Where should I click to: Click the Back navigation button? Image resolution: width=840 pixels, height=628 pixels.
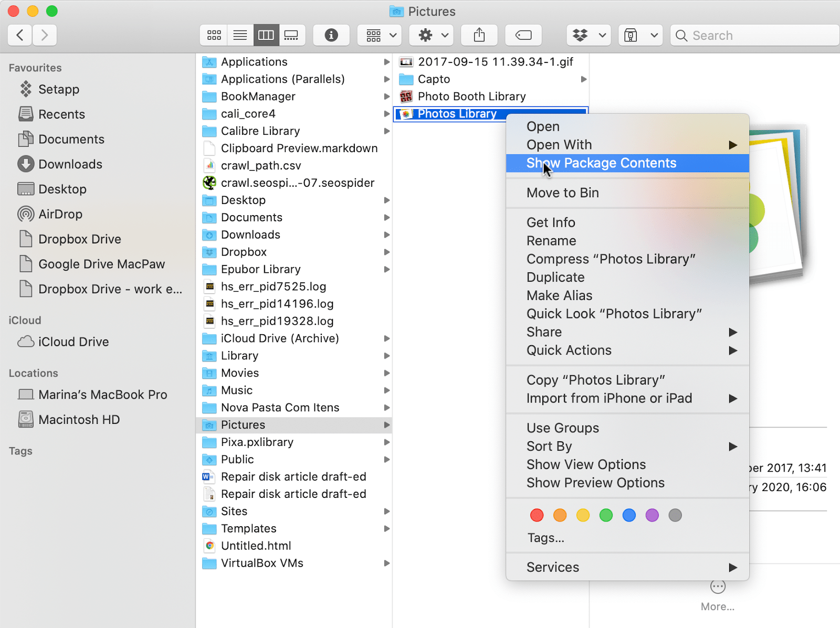click(19, 35)
